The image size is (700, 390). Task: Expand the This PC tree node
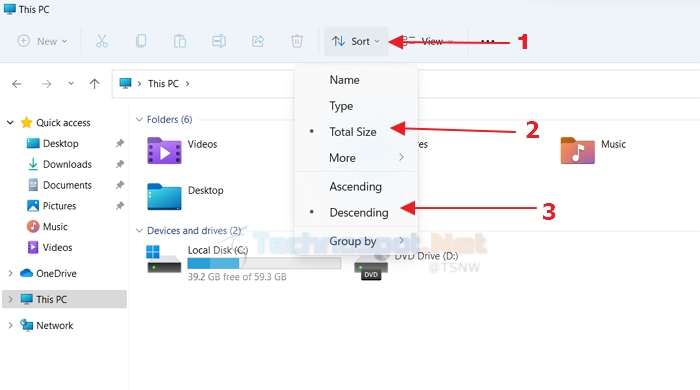(x=10, y=299)
